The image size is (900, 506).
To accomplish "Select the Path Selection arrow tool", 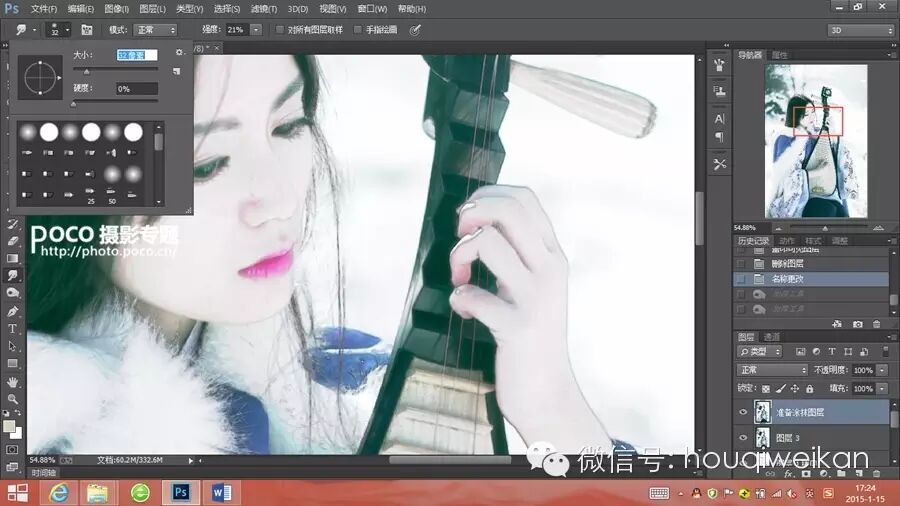I will (12, 347).
